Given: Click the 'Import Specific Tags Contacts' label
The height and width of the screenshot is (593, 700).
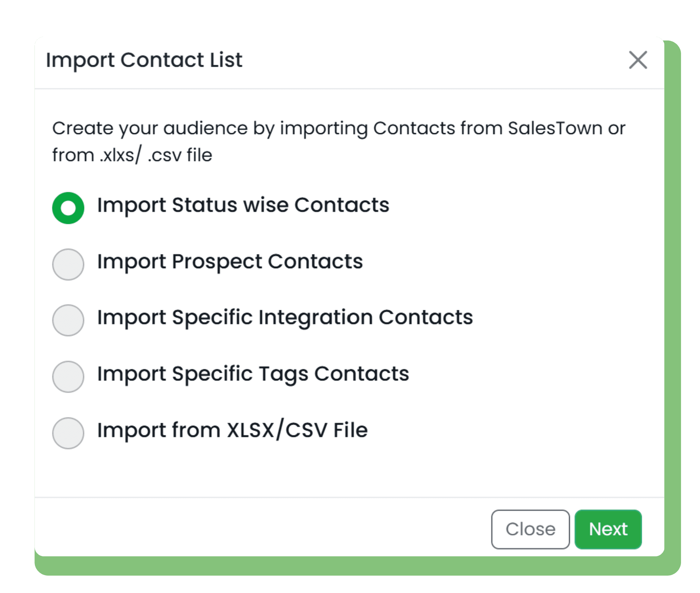Looking at the screenshot, I should (x=253, y=374).
